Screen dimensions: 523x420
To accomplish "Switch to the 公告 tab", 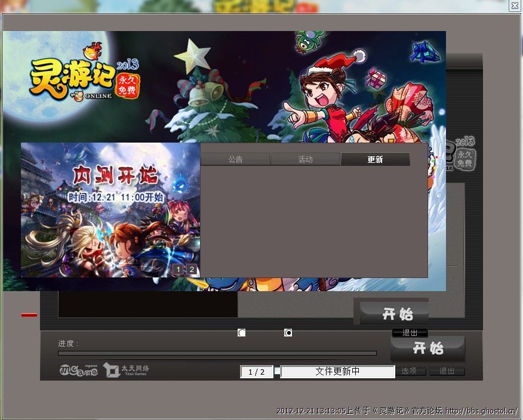I will (x=235, y=159).
